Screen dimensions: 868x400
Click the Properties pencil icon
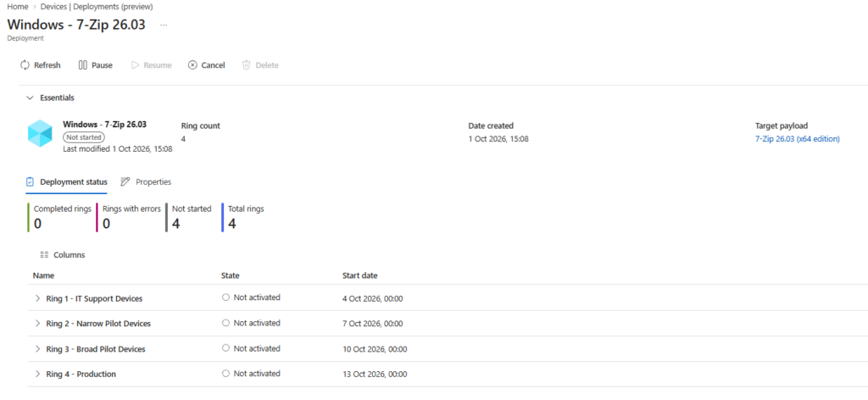(125, 181)
